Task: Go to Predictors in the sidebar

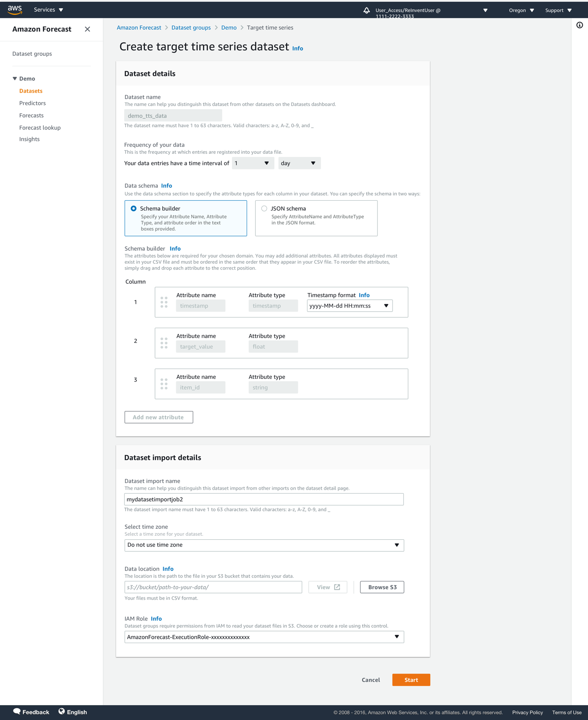Action: (x=33, y=103)
